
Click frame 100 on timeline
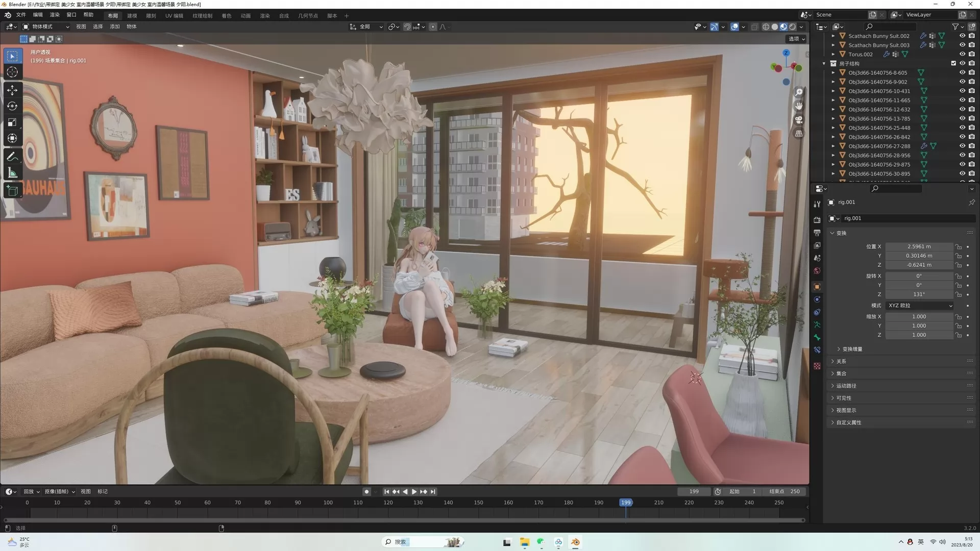pos(328,503)
